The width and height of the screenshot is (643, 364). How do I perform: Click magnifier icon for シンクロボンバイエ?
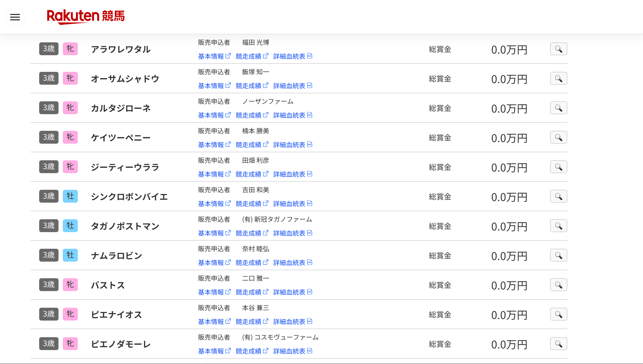558,196
